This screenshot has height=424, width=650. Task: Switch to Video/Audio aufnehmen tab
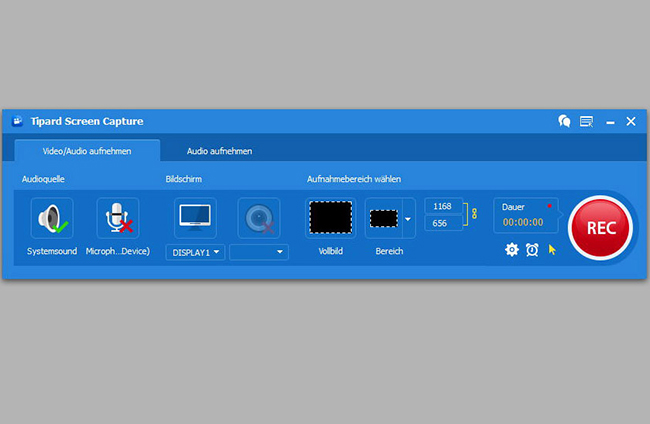(86, 151)
